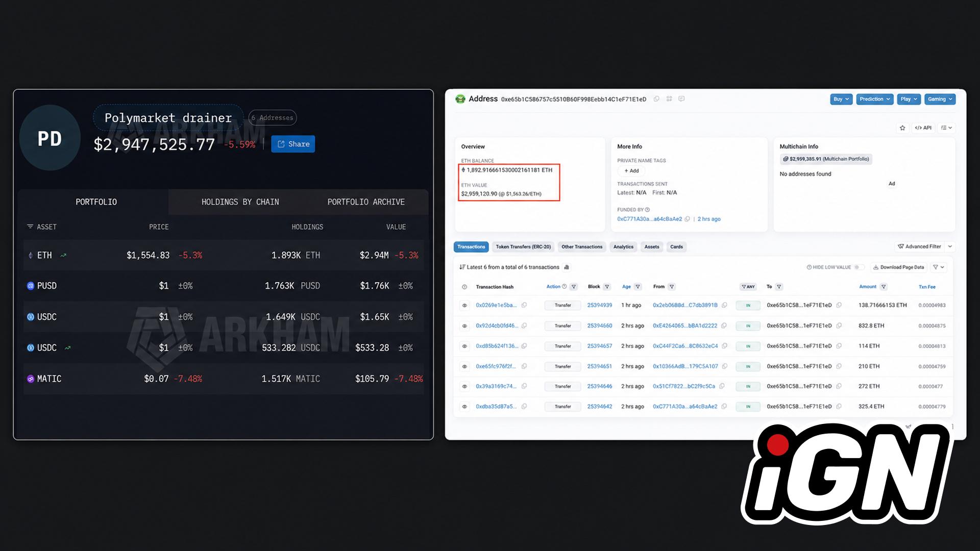Select the MATIC asset row

(224, 379)
